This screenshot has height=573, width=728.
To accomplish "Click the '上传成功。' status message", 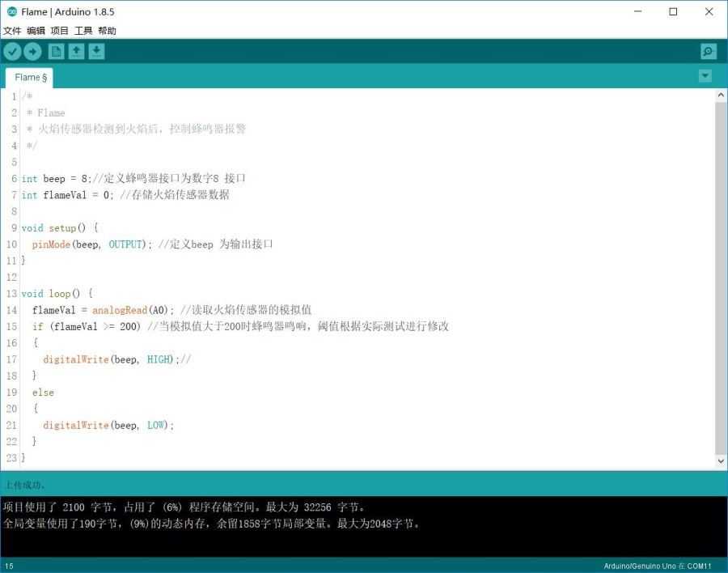I will click(x=25, y=485).
